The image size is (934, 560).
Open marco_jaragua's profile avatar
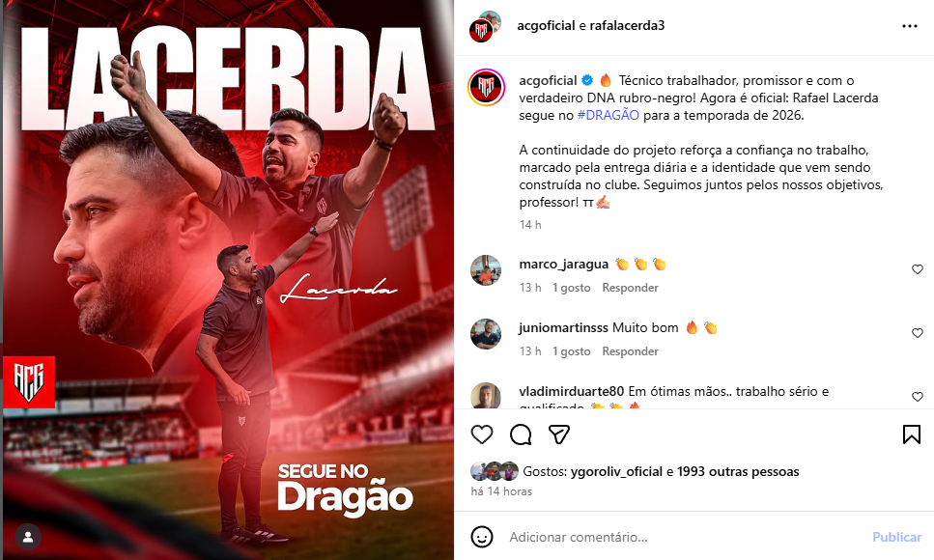(x=486, y=270)
